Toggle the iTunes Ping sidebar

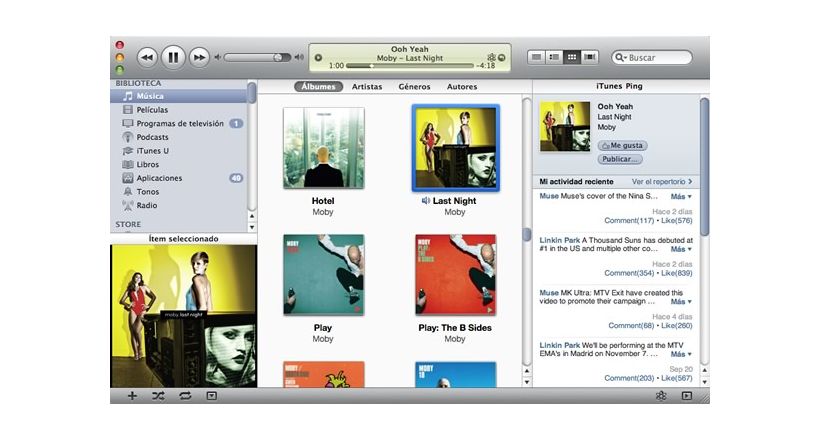(687, 396)
